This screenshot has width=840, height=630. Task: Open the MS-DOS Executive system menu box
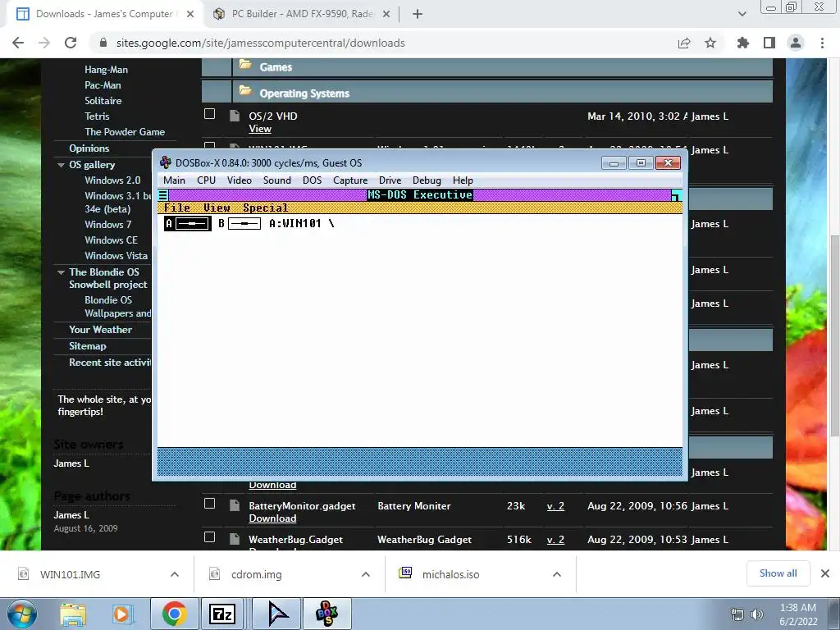(163, 195)
